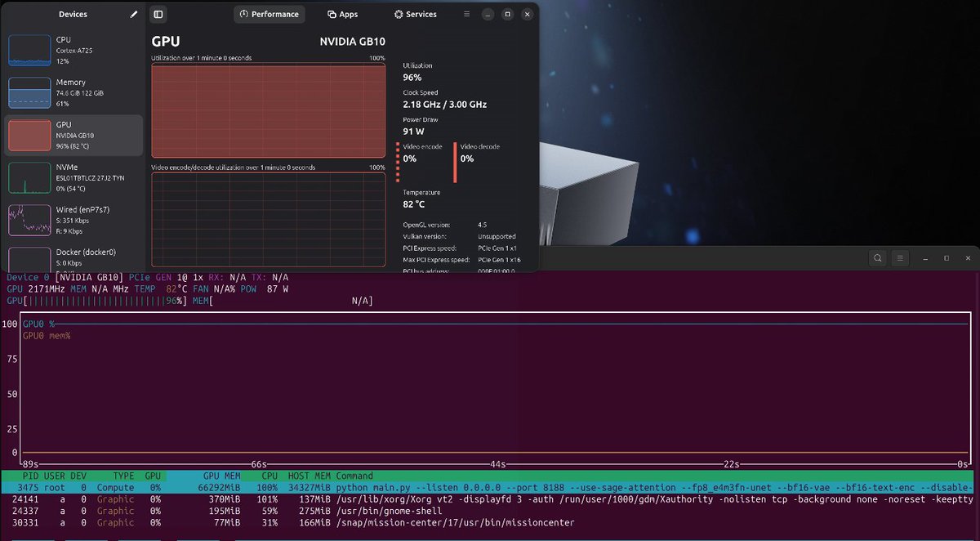This screenshot has width=980, height=541.
Task: Click the GPU0 mem% legend label
Action: [x=47, y=336]
